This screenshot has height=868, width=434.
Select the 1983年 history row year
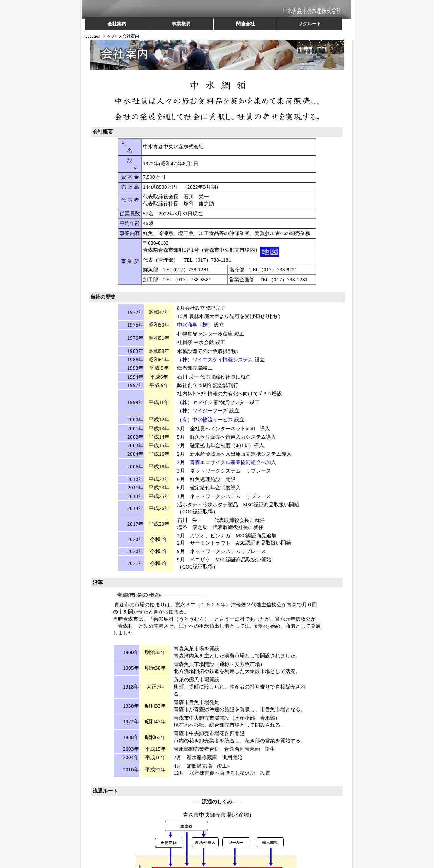131,351
